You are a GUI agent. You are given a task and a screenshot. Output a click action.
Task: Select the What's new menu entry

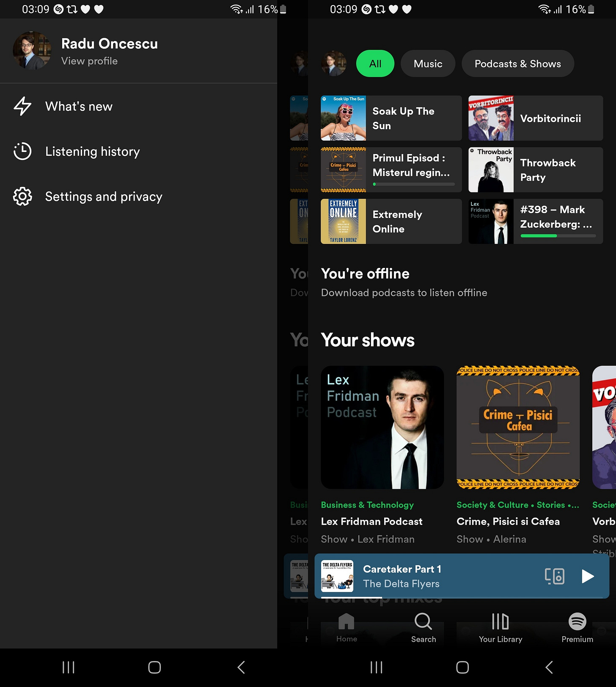tap(138, 106)
